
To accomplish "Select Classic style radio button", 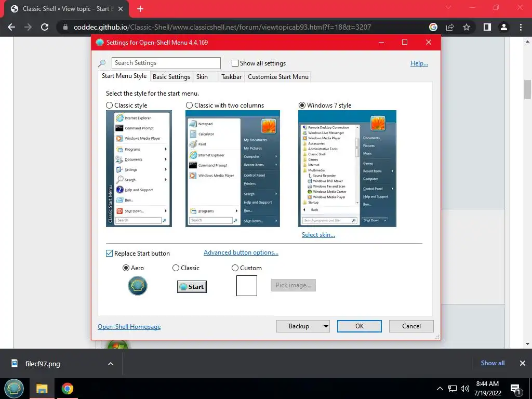I will [x=109, y=105].
